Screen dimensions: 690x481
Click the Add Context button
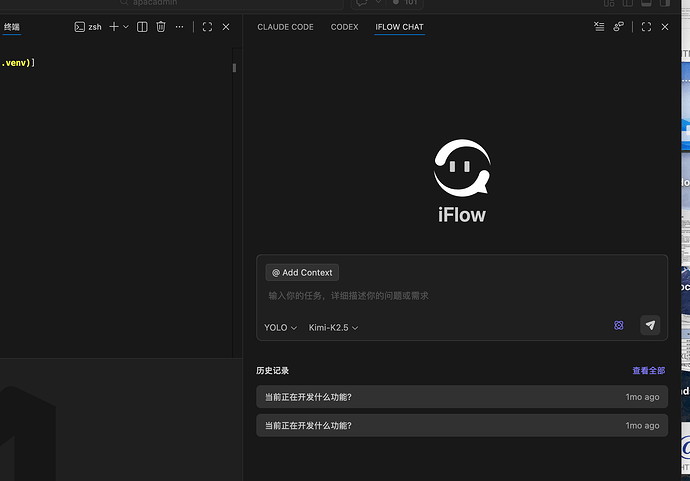point(302,272)
